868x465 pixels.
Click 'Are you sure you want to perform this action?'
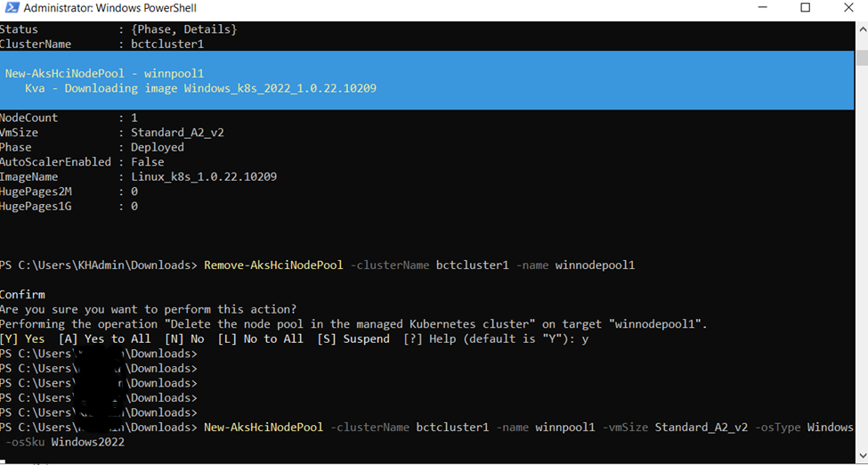[x=149, y=309]
